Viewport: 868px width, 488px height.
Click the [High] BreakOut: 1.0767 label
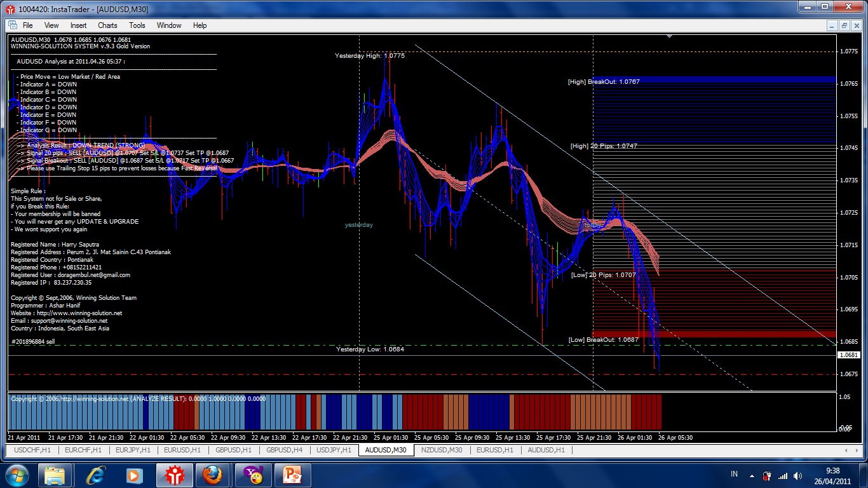[604, 81]
